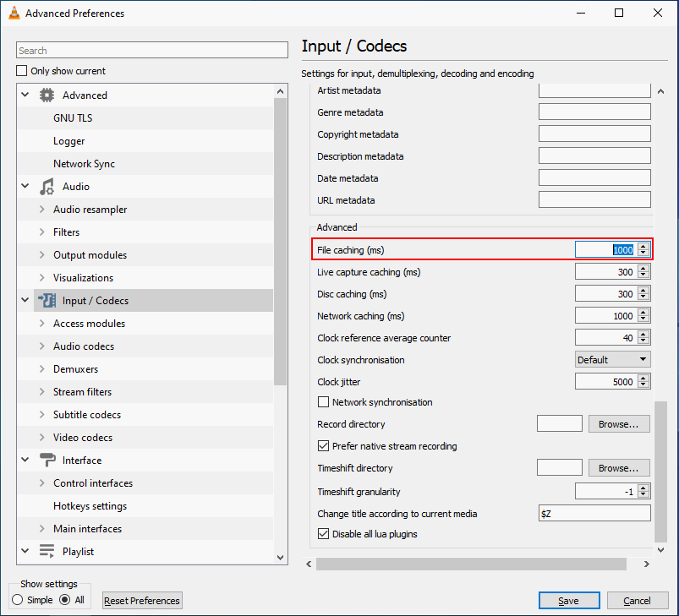Image resolution: width=679 pixels, height=616 pixels.
Task: Decrease Network caching value
Action: [644, 319]
